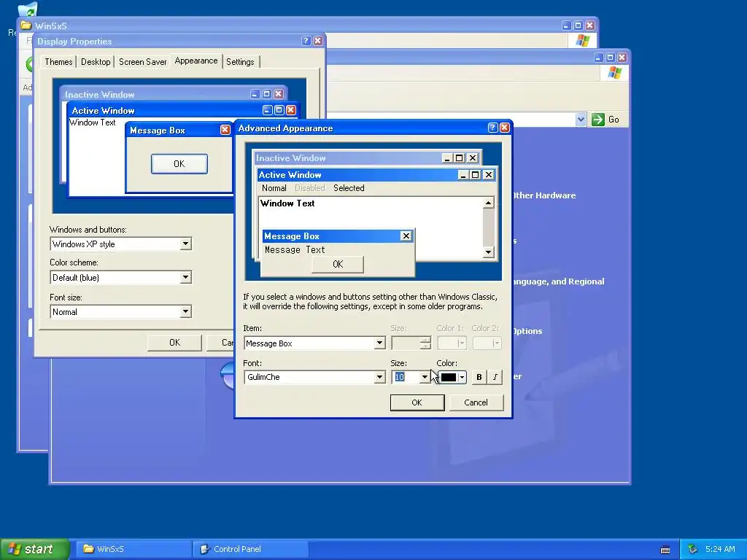Open the Color scheme dropdown
This screenshot has height=560, width=747.
[x=120, y=277]
